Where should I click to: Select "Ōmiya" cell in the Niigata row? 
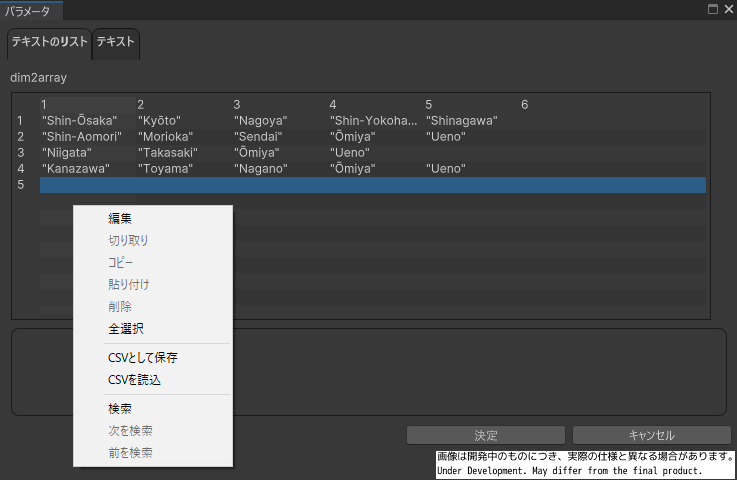pyautogui.click(x=280, y=153)
